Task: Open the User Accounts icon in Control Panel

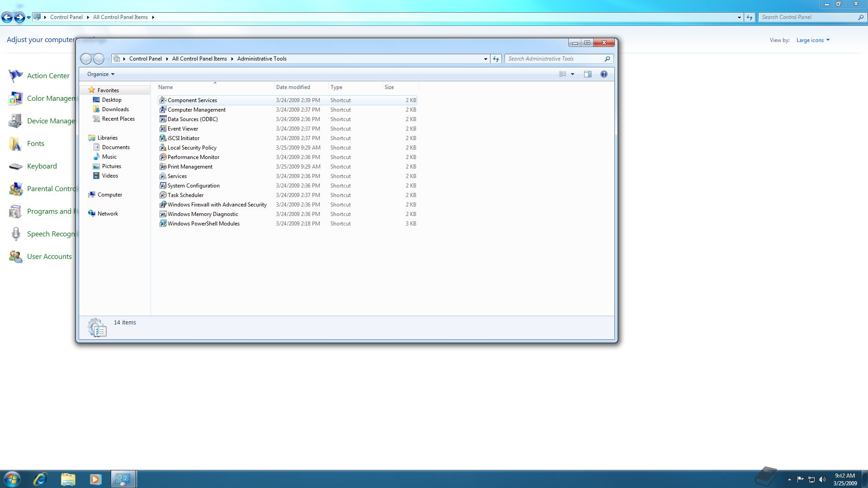Action: 15,257
